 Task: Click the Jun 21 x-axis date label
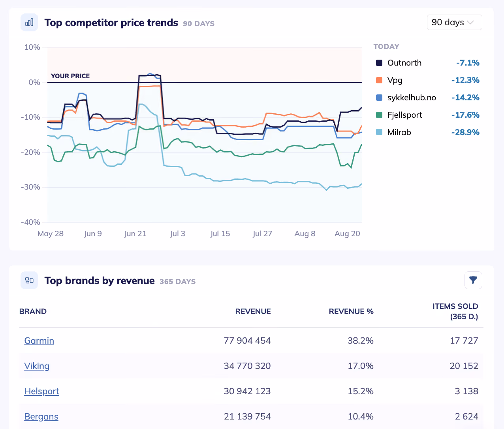(135, 233)
